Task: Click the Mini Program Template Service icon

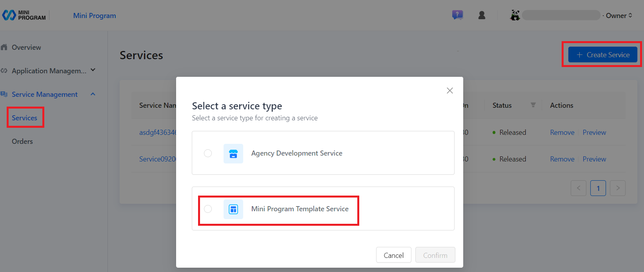Action: coord(233,209)
